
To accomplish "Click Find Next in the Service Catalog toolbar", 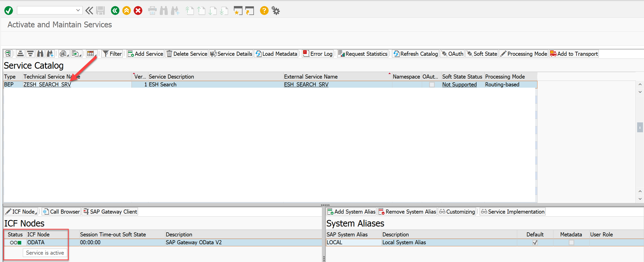I will click(50, 54).
